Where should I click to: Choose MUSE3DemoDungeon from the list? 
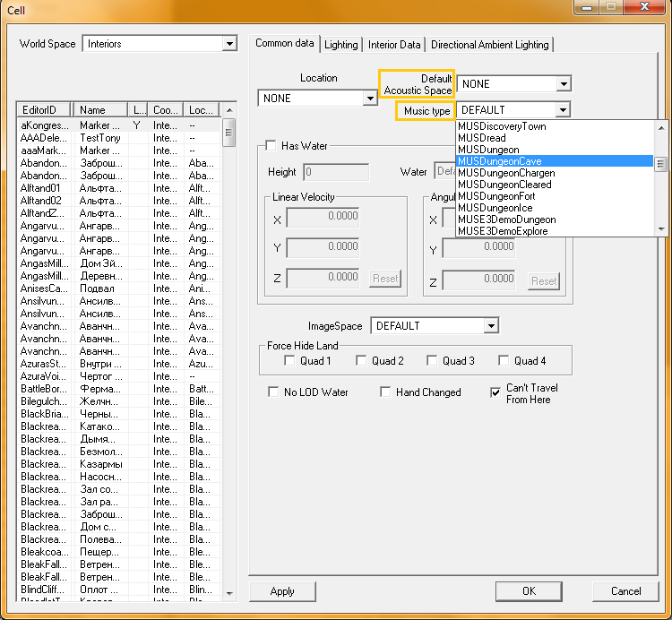[x=555, y=220]
